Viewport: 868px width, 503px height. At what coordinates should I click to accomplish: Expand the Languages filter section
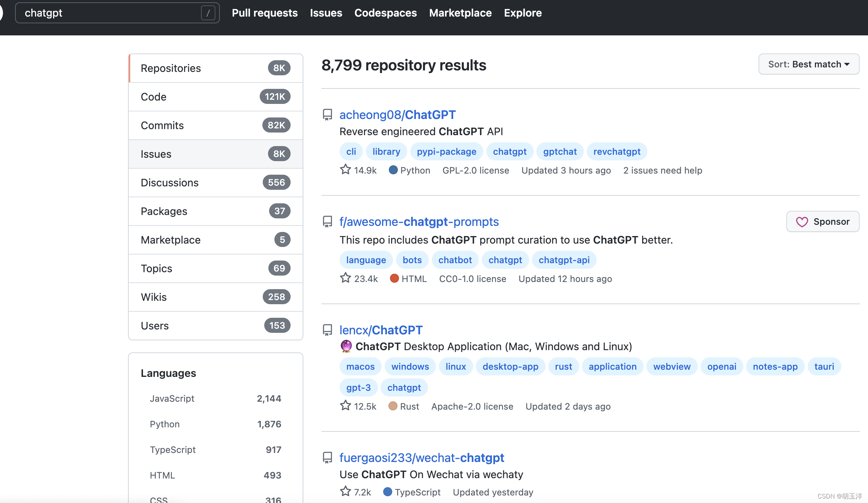click(168, 373)
